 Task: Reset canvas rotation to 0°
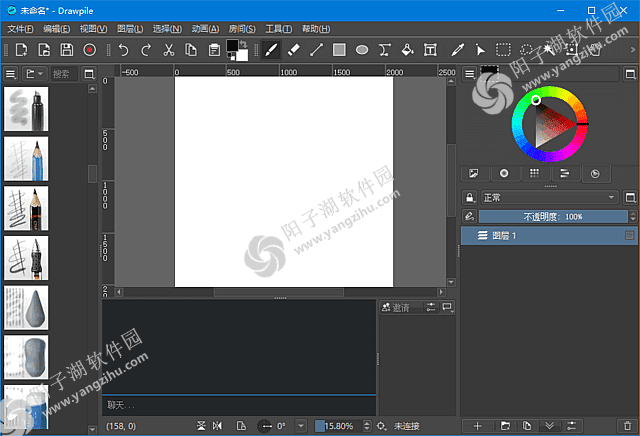pyautogui.click(x=265, y=426)
